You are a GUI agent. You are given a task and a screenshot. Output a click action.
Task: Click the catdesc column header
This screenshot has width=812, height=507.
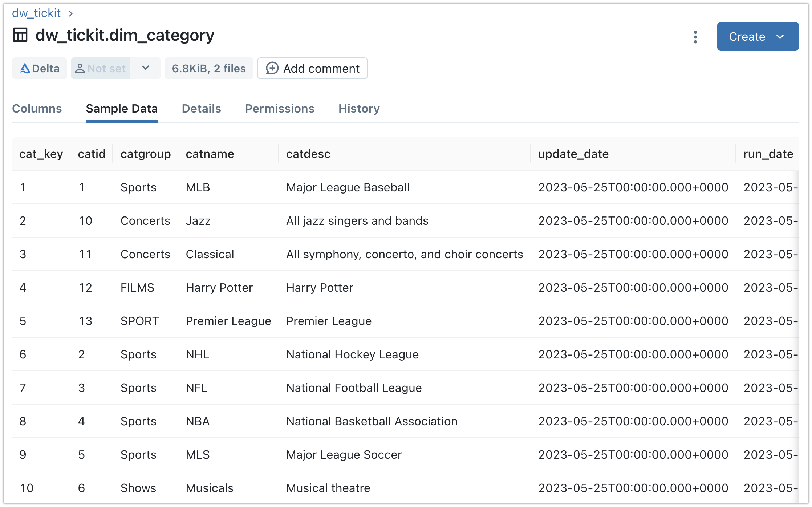click(308, 154)
